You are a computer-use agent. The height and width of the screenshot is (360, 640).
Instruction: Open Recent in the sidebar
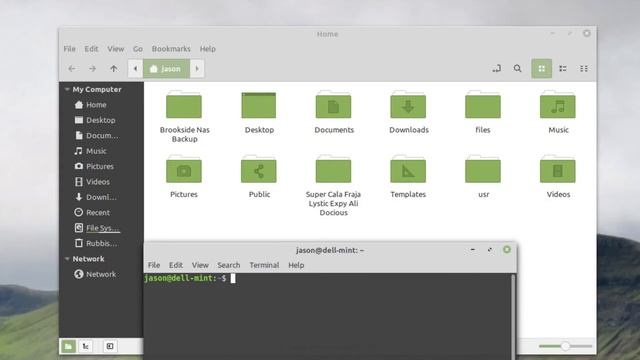click(92, 213)
